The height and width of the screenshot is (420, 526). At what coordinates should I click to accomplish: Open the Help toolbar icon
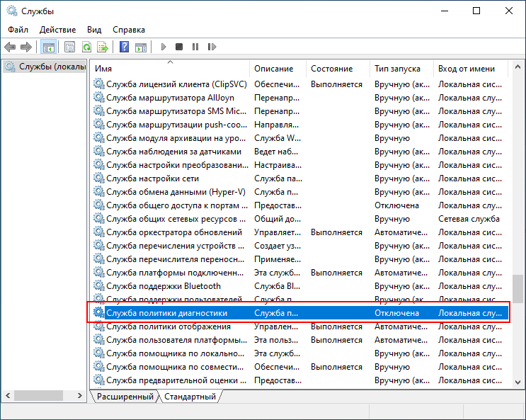(x=124, y=47)
